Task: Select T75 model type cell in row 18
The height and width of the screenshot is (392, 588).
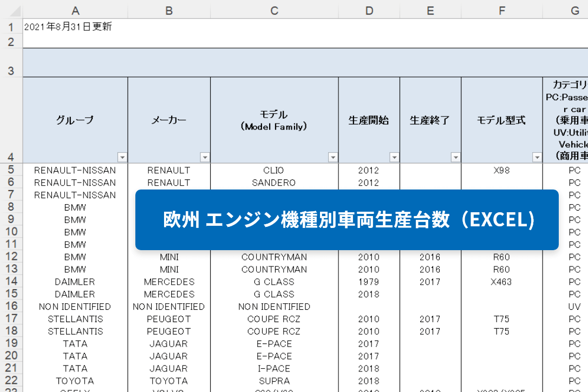Action: (x=502, y=331)
